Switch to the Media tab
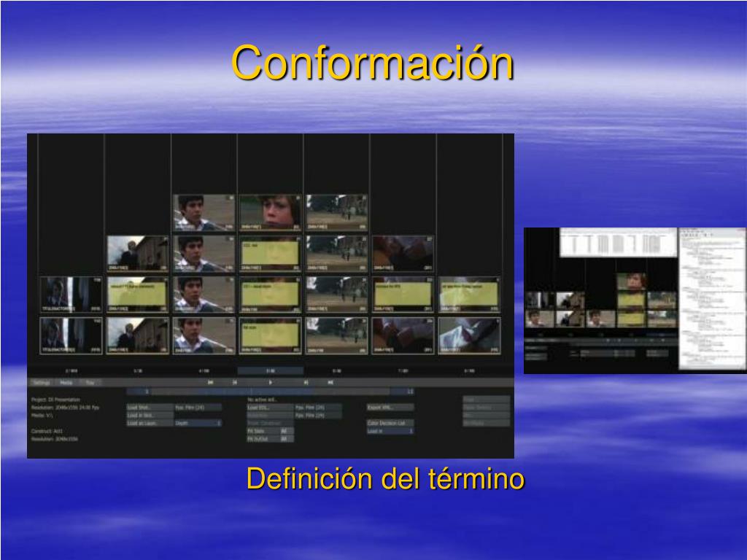 pos(66,382)
